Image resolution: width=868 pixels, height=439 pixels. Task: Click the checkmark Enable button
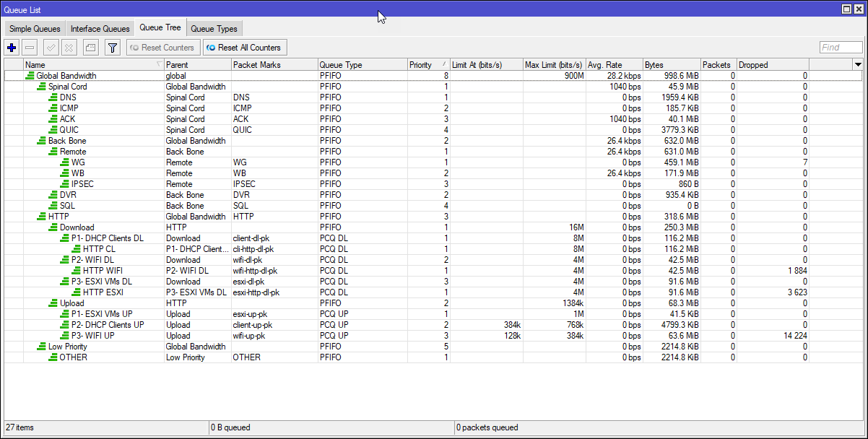pos(51,48)
